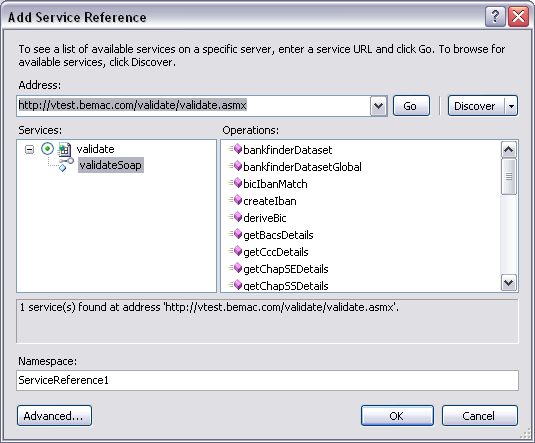Select the green radio indicator beside validate

click(47, 149)
